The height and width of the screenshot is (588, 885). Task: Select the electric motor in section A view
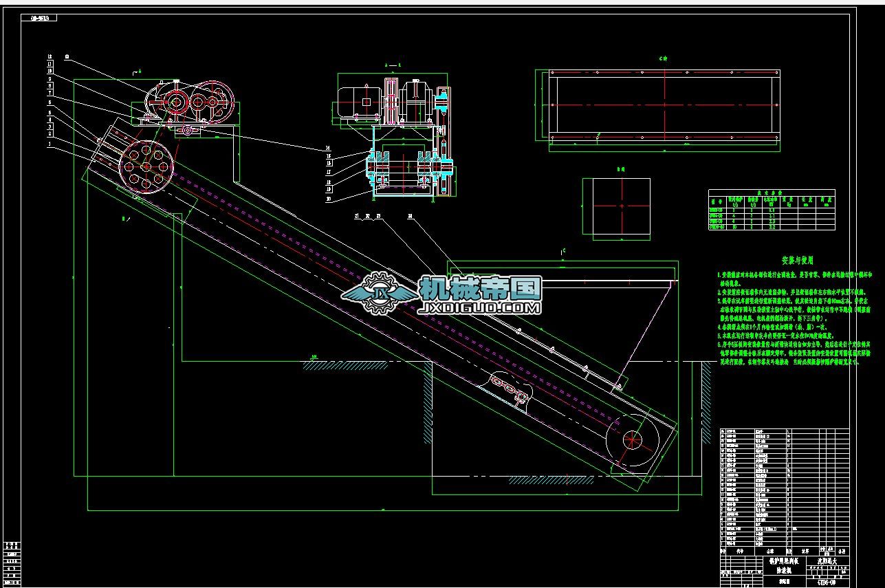click(359, 100)
